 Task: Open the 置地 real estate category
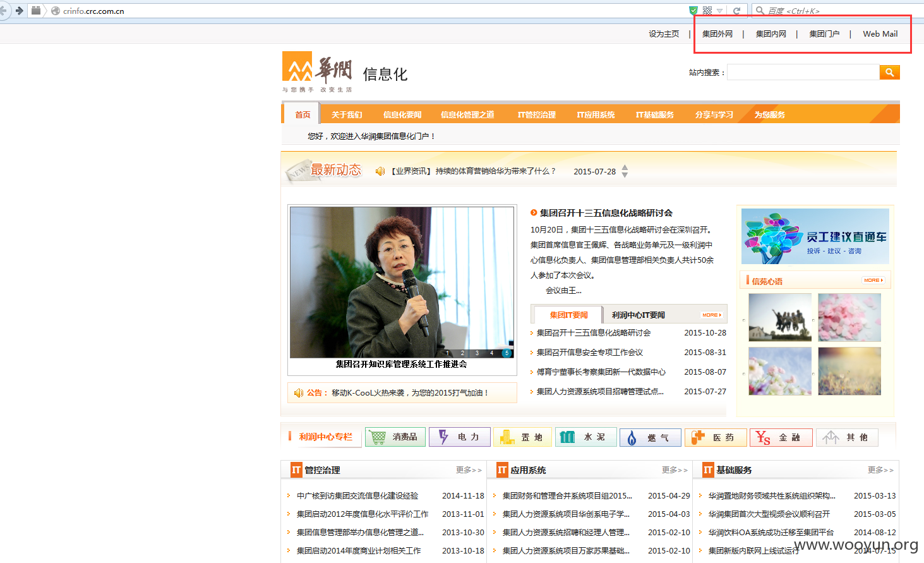click(x=523, y=437)
